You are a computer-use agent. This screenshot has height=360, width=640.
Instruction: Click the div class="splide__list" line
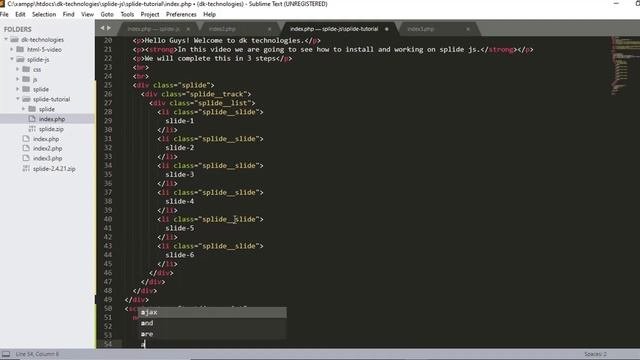(202, 103)
